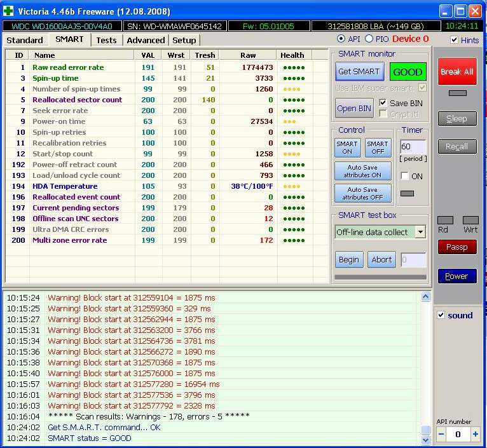This screenshot has width=487, height=448.
Task: Click the VAL column header
Action: coord(148,55)
